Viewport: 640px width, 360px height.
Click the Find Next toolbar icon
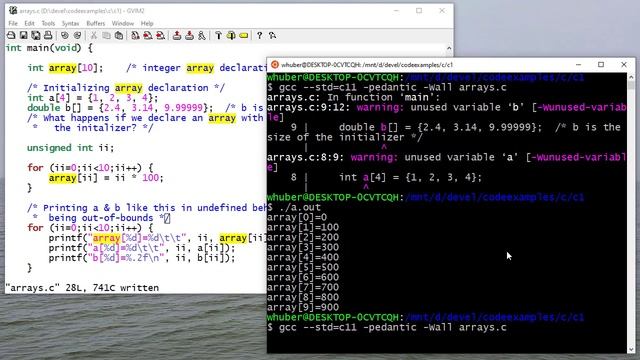click(x=148, y=36)
